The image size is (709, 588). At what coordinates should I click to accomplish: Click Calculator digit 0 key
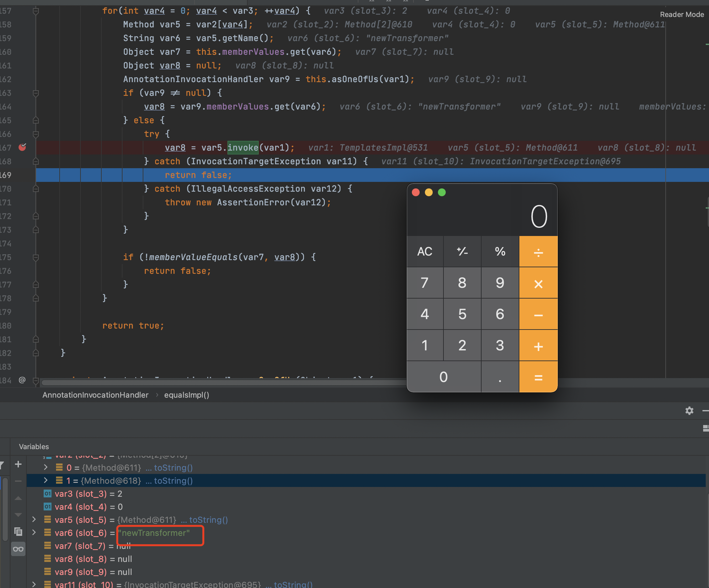(444, 377)
